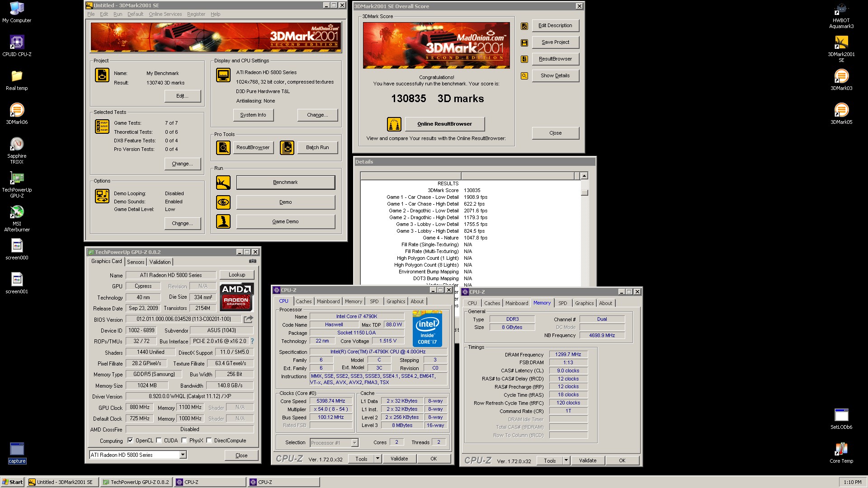Viewport: 868px width, 488px height.
Task: Open the My Computer desktop icon
Action: 17,12
